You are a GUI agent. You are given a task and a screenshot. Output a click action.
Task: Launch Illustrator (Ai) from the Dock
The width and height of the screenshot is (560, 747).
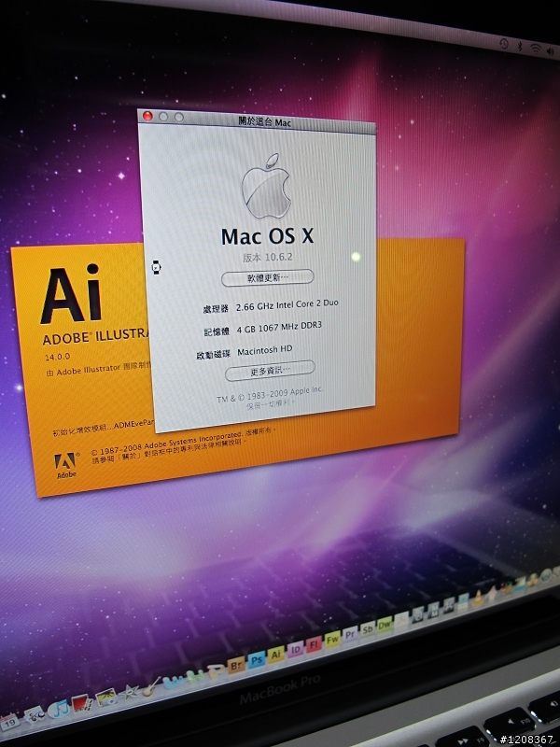click(275, 655)
